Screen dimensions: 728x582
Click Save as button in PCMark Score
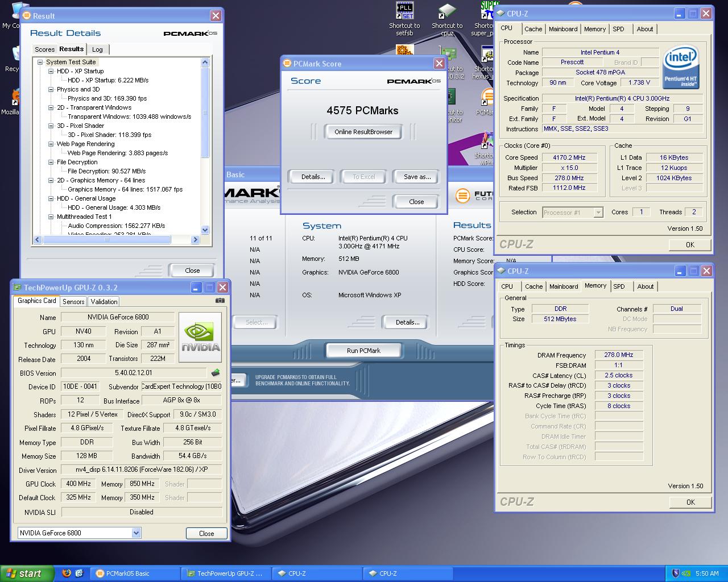pos(417,177)
